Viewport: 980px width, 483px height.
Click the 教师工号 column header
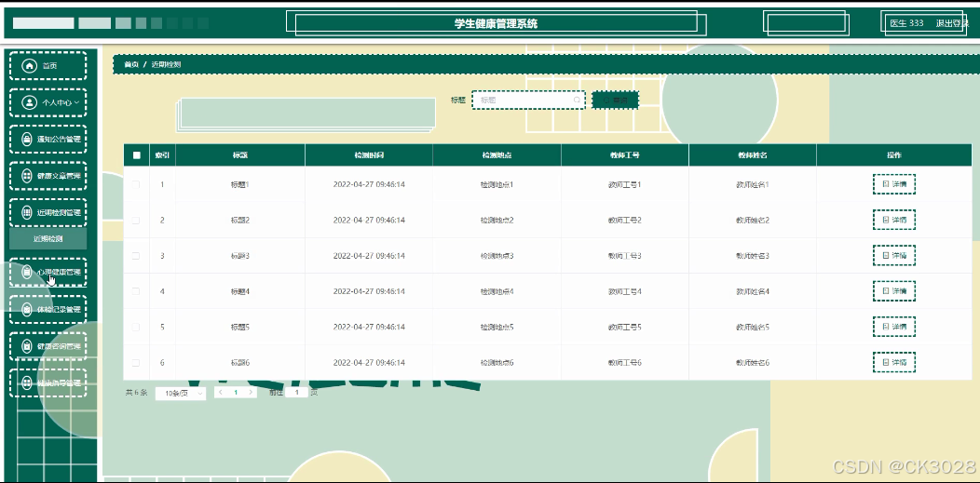click(x=625, y=155)
